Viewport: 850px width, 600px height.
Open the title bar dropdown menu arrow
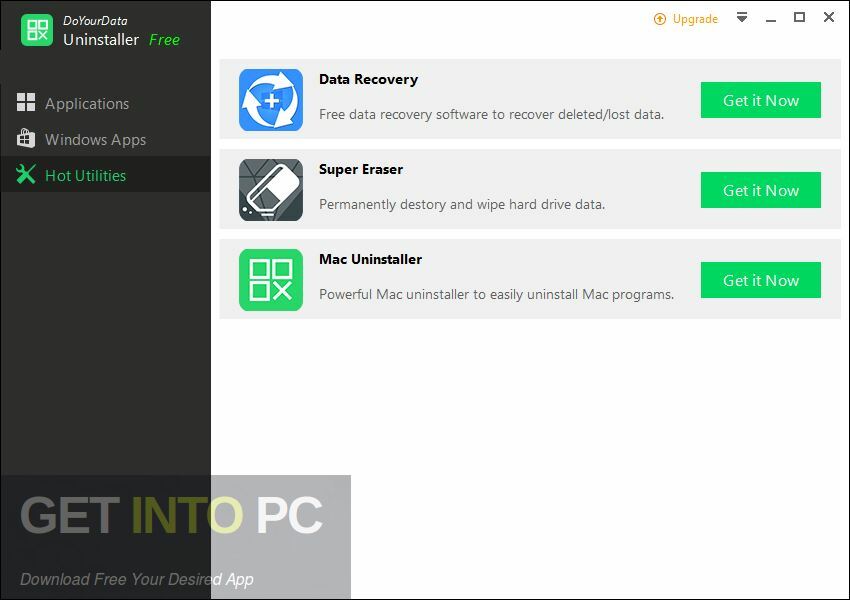tap(742, 17)
